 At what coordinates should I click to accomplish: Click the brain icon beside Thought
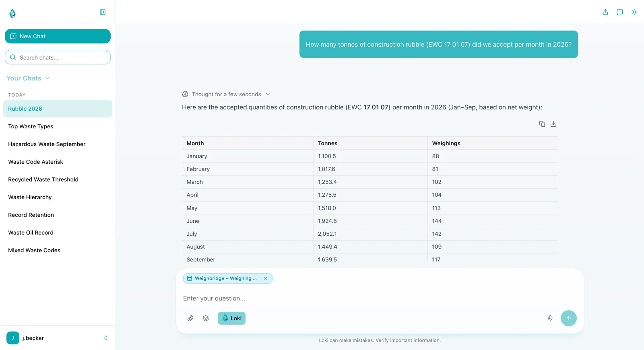[185, 94]
